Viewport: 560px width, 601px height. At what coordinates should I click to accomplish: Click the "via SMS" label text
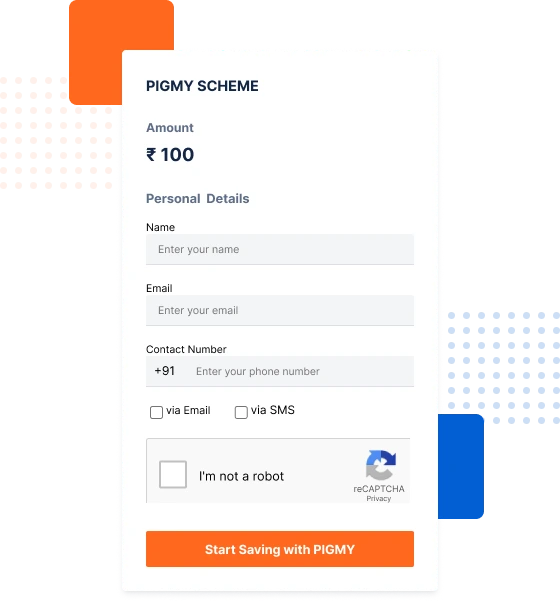(x=273, y=410)
